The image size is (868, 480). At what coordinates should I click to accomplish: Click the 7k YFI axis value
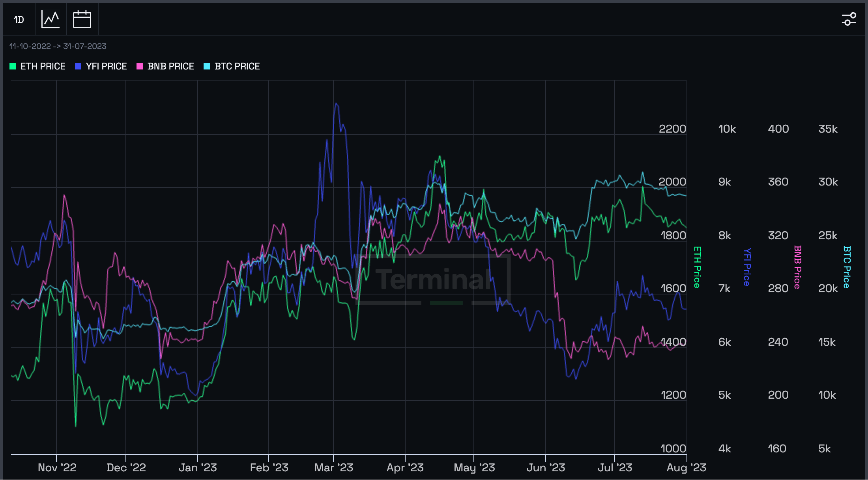click(725, 289)
